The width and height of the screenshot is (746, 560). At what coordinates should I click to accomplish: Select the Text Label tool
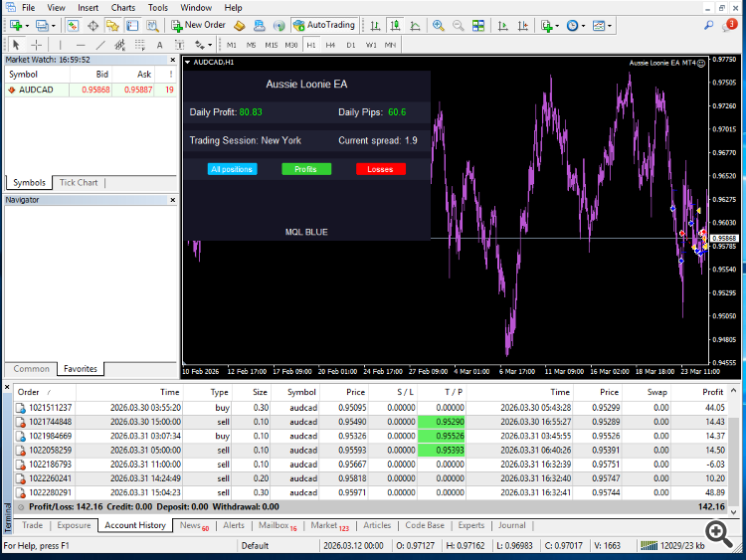click(179, 45)
